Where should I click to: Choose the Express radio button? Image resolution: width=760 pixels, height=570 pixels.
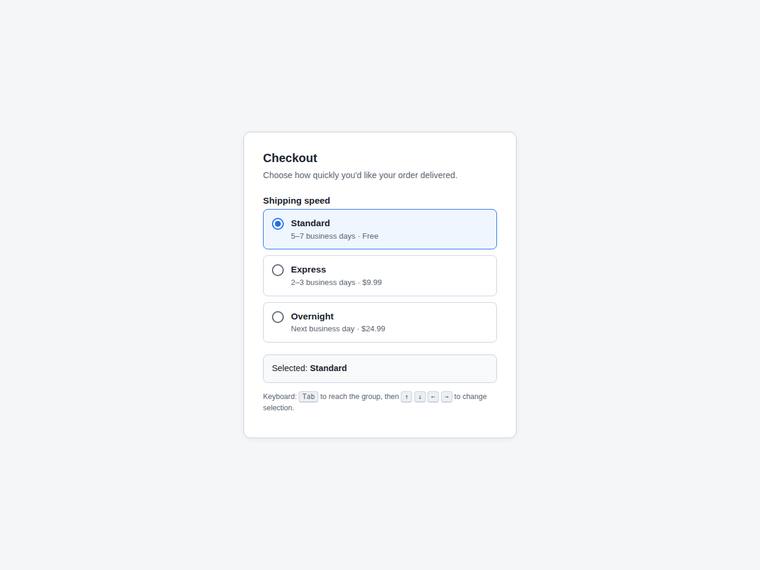click(x=278, y=270)
